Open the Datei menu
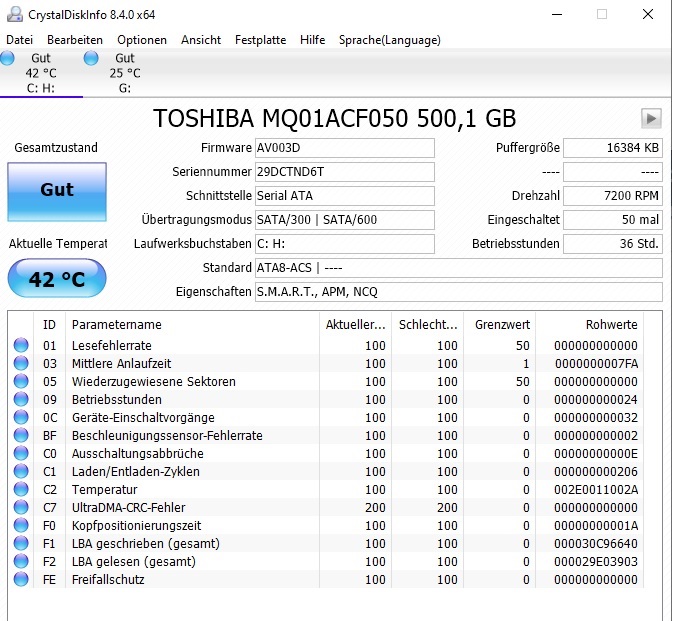678x621 pixels. click(x=19, y=40)
